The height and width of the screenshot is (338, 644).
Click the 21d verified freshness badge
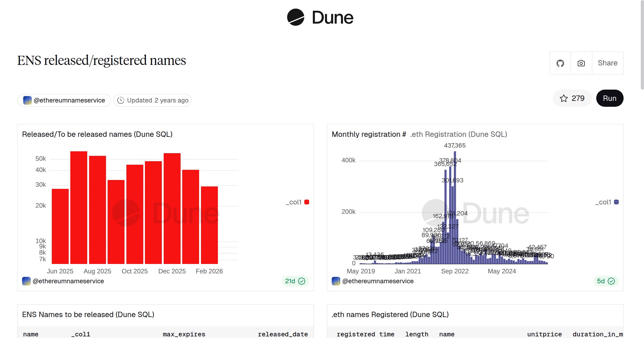tap(295, 281)
